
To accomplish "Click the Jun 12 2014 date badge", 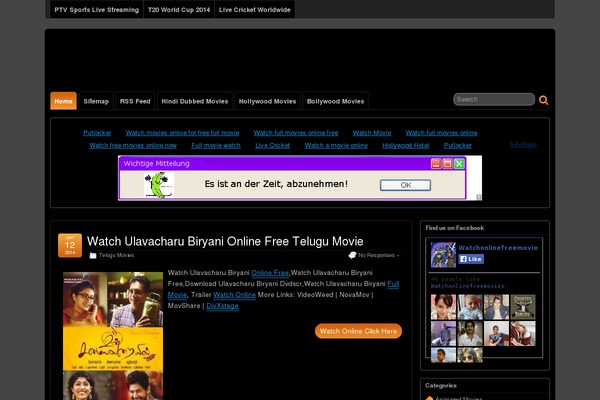I will click(x=70, y=245).
